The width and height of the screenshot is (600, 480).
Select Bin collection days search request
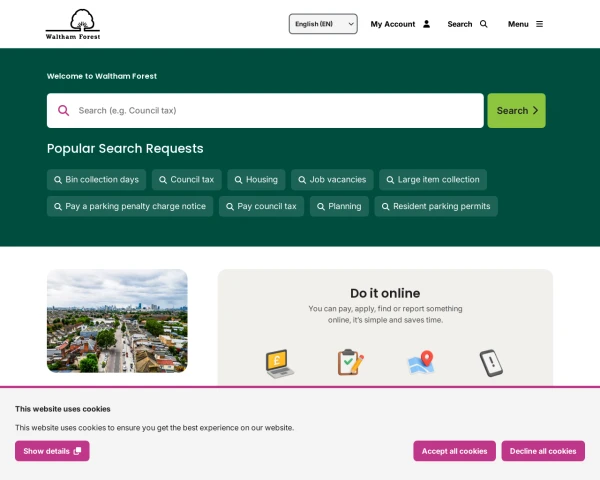tap(96, 180)
